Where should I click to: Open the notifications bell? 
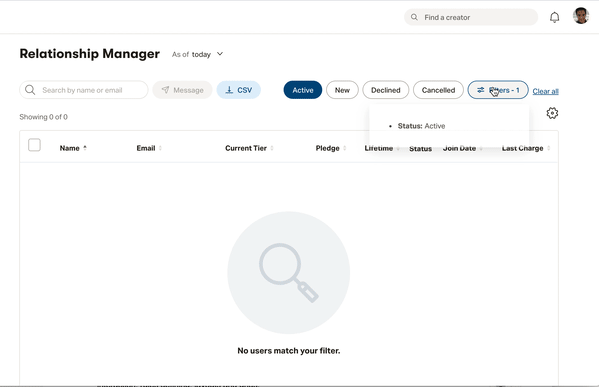pos(554,17)
